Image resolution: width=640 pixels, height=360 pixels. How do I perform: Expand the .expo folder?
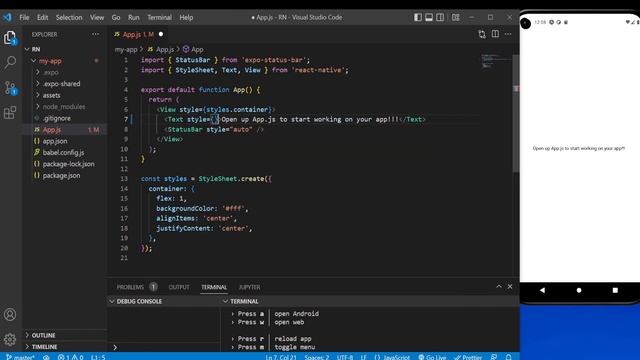click(64, 72)
